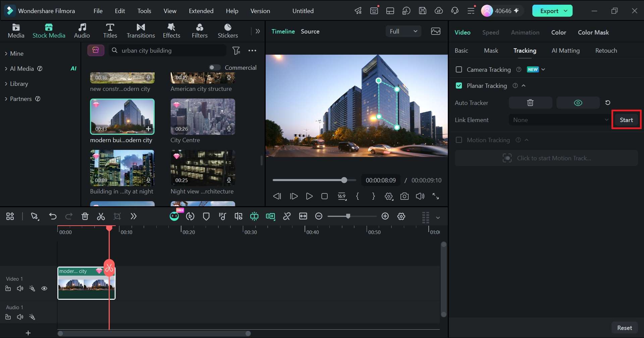This screenshot has height=338, width=644.
Task: Stop playback in preview
Action: pyautogui.click(x=324, y=196)
